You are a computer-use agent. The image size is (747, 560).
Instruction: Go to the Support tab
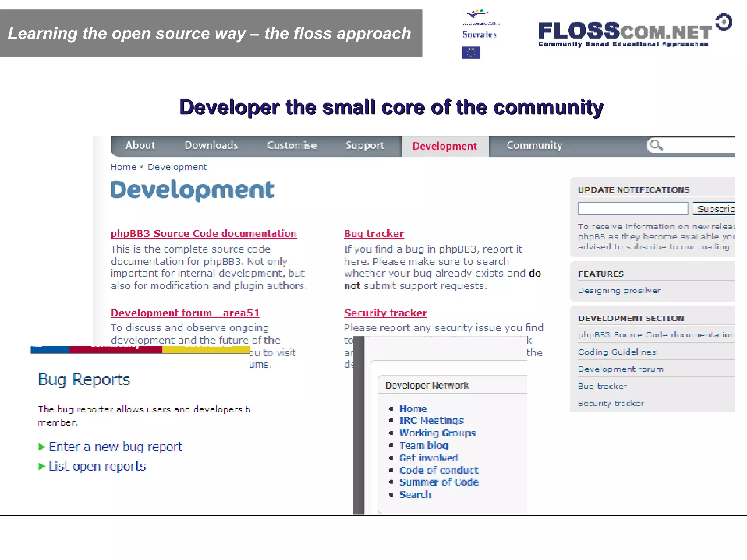(365, 146)
